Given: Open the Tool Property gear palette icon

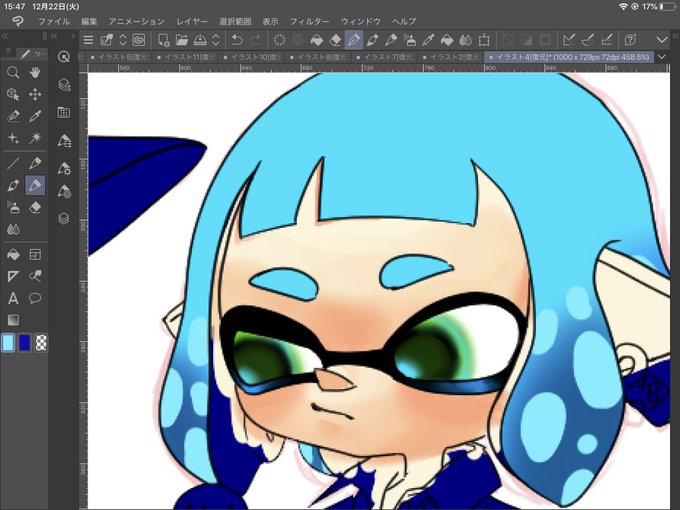Looking at the screenshot, I should coord(64,168).
